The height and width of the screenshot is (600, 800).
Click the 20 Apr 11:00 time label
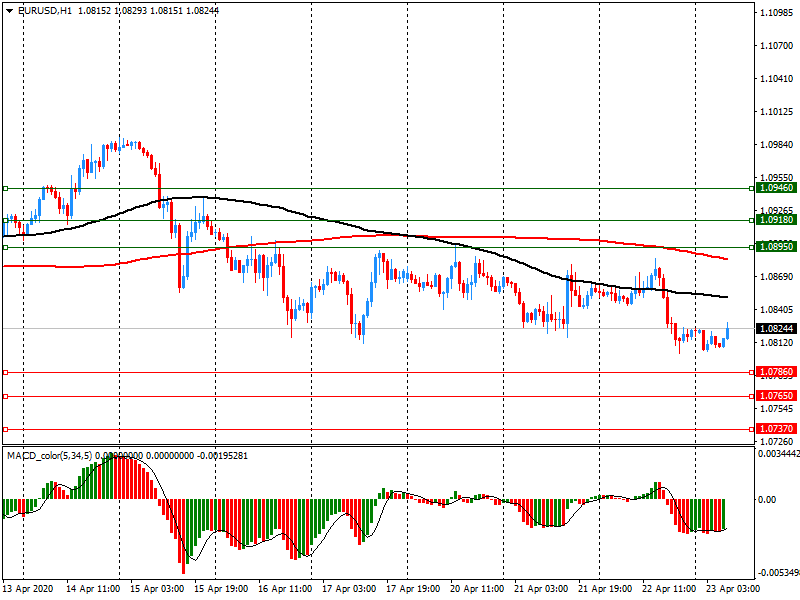click(x=477, y=589)
